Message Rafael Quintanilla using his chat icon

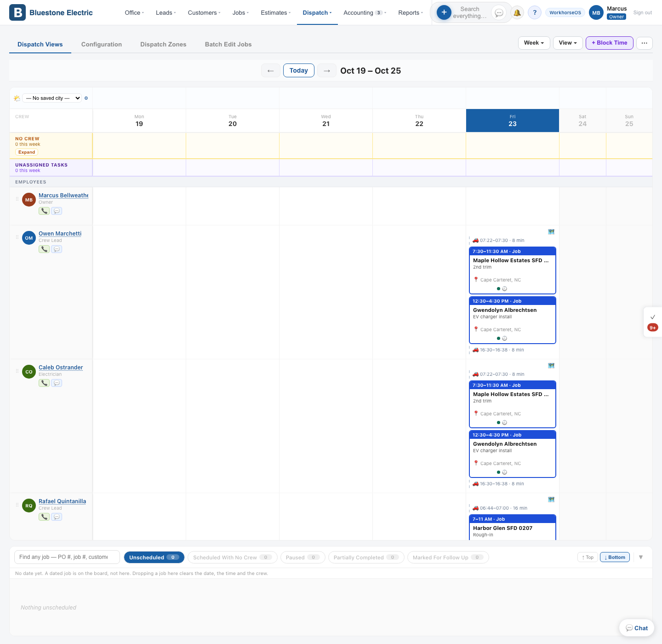point(57,517)
